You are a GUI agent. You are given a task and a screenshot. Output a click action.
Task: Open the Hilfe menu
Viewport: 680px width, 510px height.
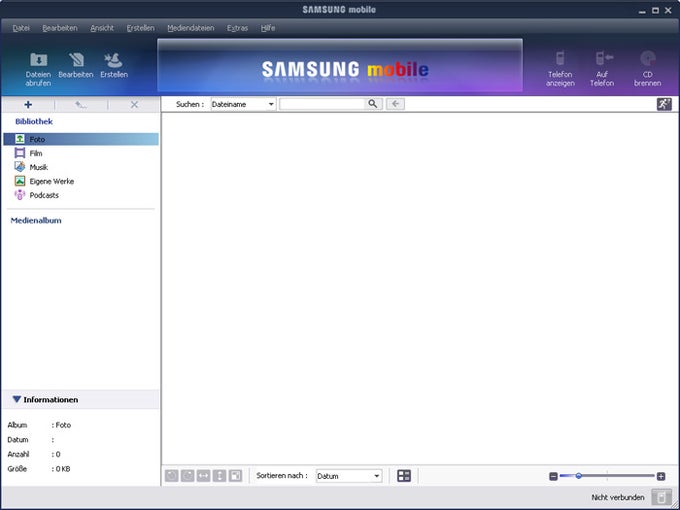tap(268, 28)
